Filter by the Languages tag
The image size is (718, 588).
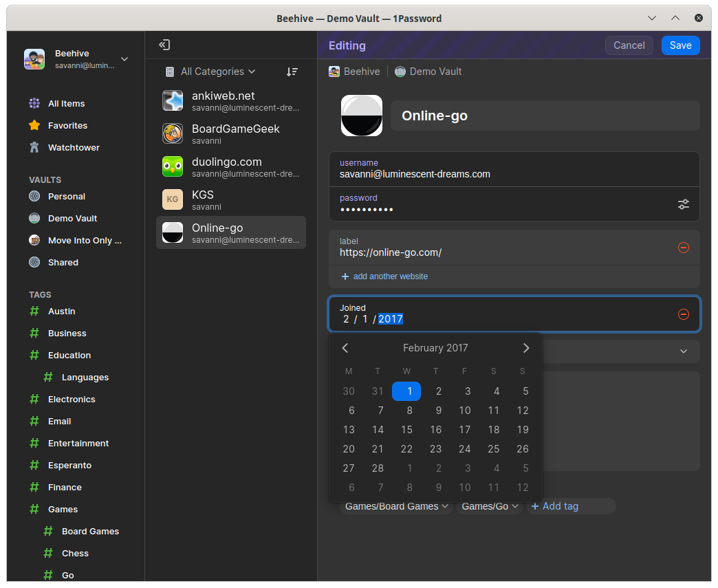(x=85, y=378)
